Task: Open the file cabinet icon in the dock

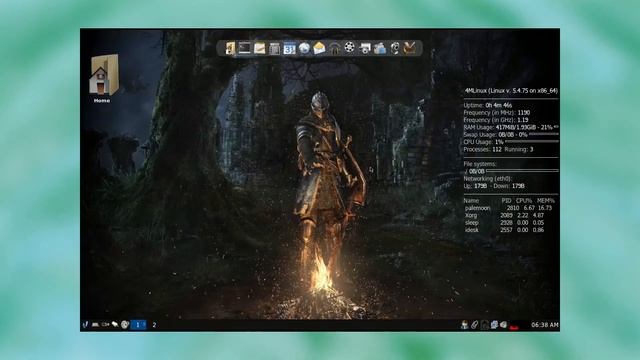Action: 230,48
